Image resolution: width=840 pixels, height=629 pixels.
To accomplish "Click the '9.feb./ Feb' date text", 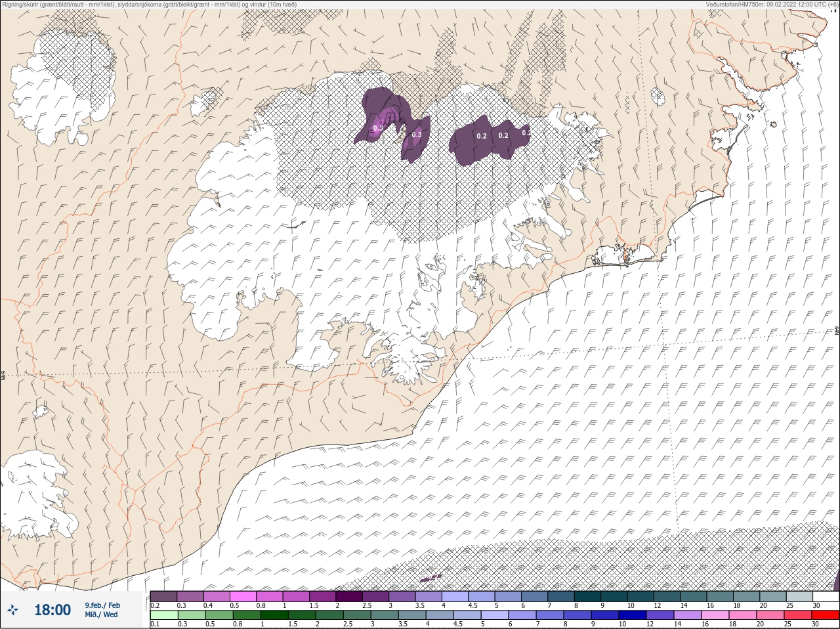I will tap(102, 605).
